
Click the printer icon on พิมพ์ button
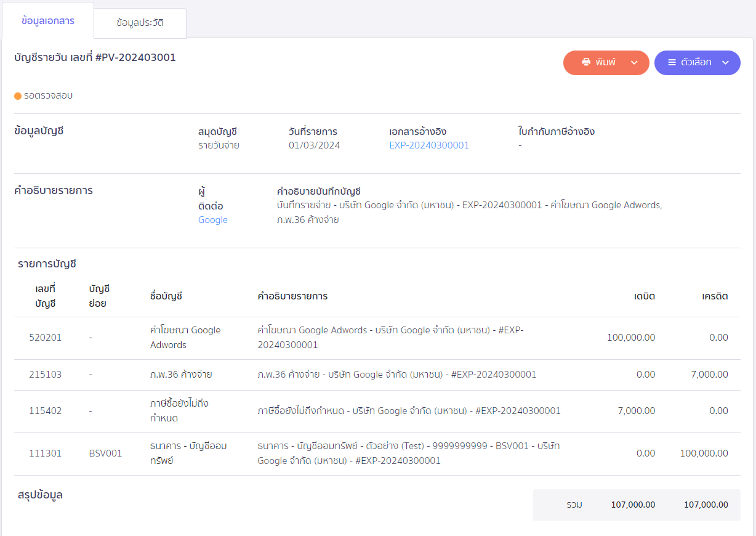586,62
